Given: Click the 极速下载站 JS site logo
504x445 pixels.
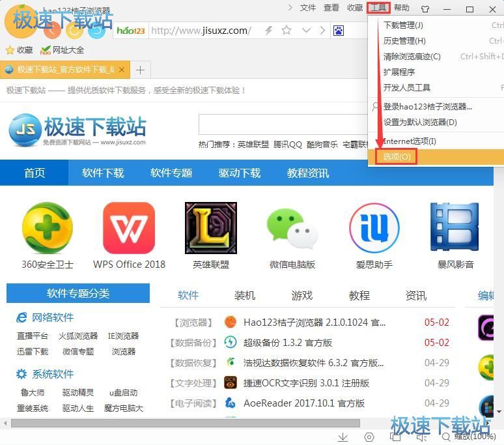Looking at the screenshot, I should [x=77, y=130].
